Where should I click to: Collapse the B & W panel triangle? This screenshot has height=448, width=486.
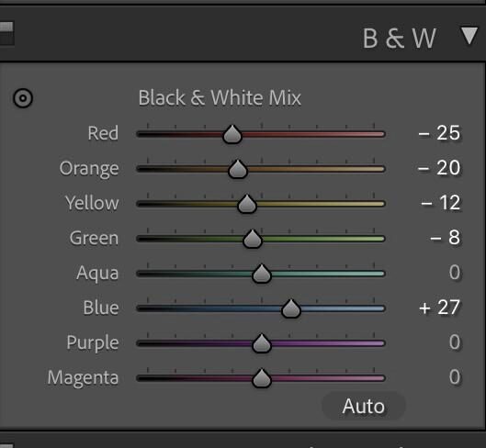pyautogui.click(x=469, y=36)
